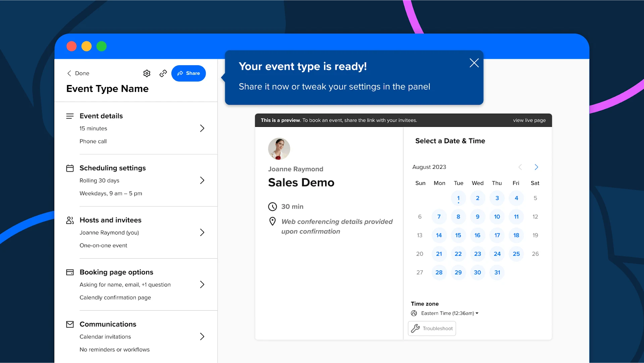Viewport: 644px width, 363px height.
Task: Expand the Event details section chevron
Action: click(202, 129)
